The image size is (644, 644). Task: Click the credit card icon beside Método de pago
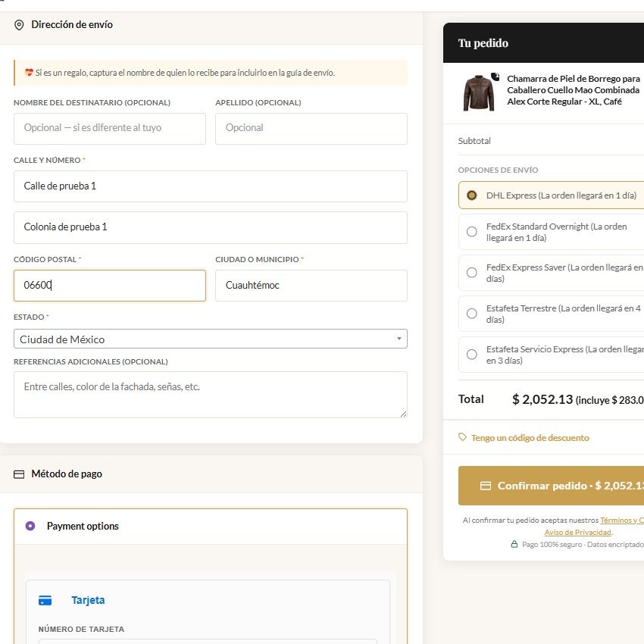(19, 474)
